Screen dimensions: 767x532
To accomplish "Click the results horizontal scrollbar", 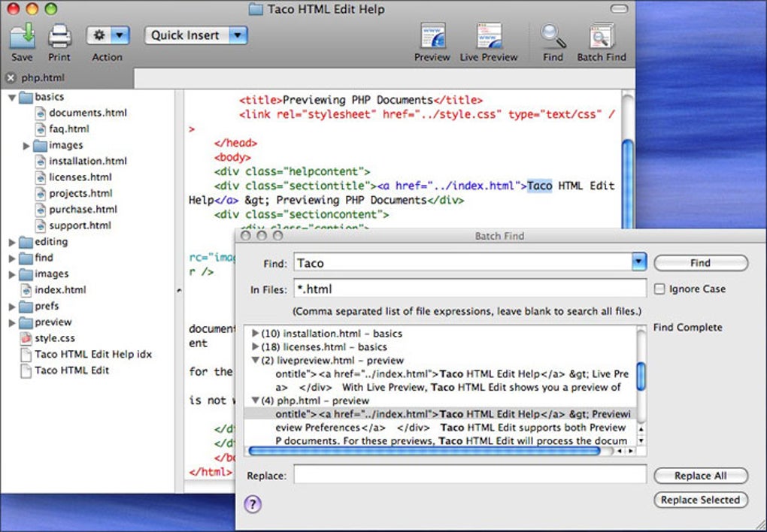I will pos(424,451).
